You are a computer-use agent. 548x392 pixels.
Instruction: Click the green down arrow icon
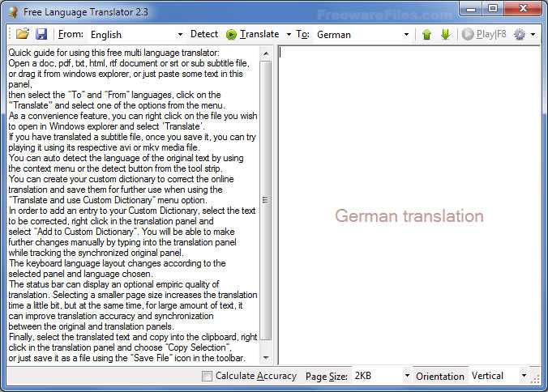coord(445,35)
